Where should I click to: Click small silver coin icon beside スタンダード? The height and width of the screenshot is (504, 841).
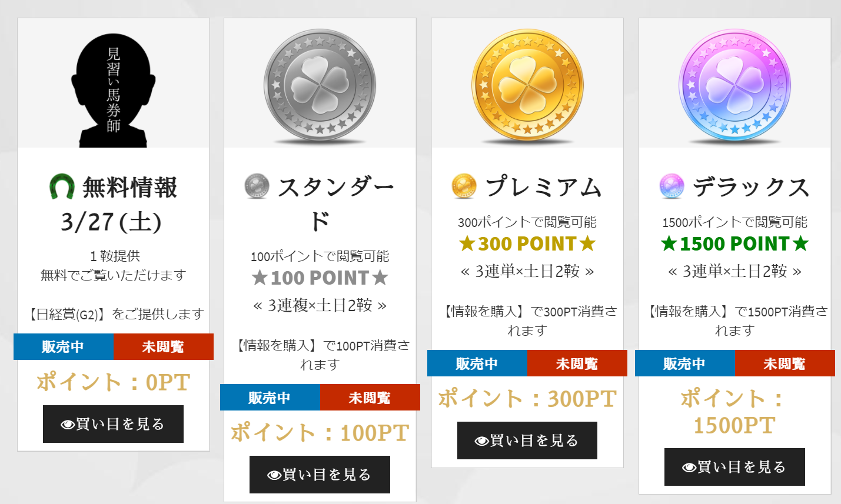coord(257,187)
